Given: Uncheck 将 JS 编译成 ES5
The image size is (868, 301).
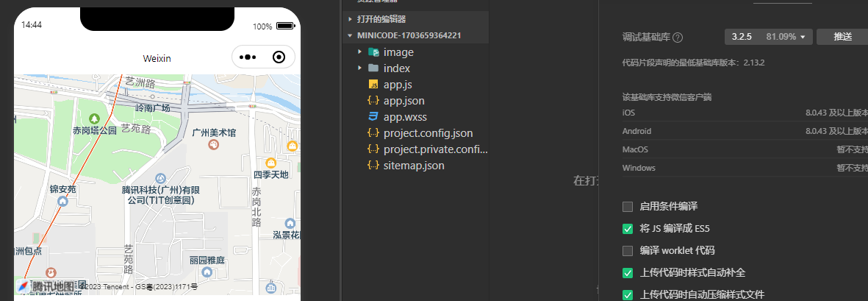Looking at the screenshot, I should (627, 228).
